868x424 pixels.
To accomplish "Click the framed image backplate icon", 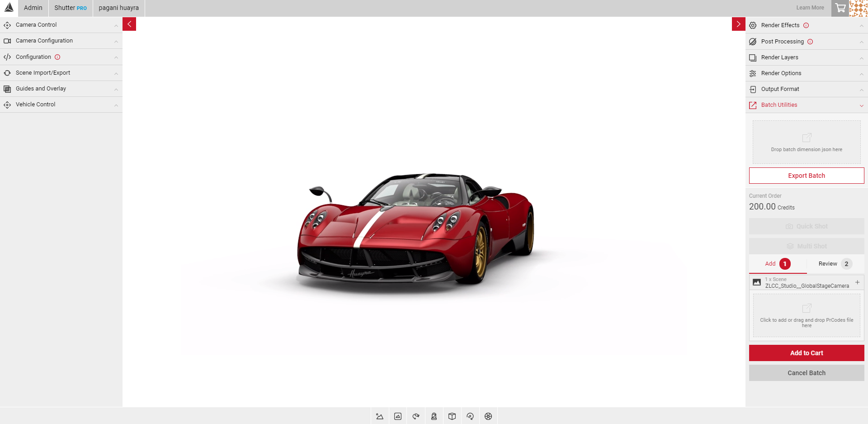I will (x=398, y=416).
